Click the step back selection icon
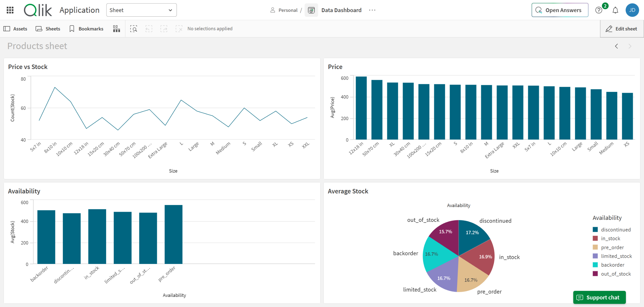Screen dimensions: 644x307 pos(149,29)
